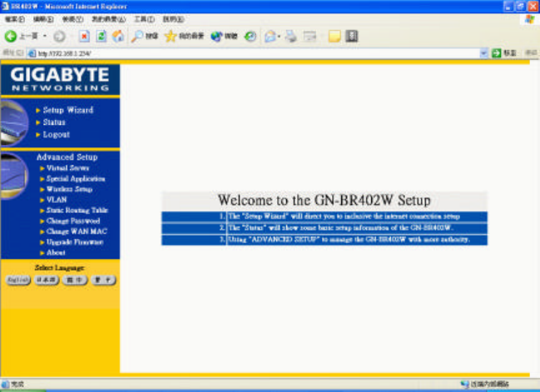
Task: Click the IE title bar page icon
Action: click(5, 6)
